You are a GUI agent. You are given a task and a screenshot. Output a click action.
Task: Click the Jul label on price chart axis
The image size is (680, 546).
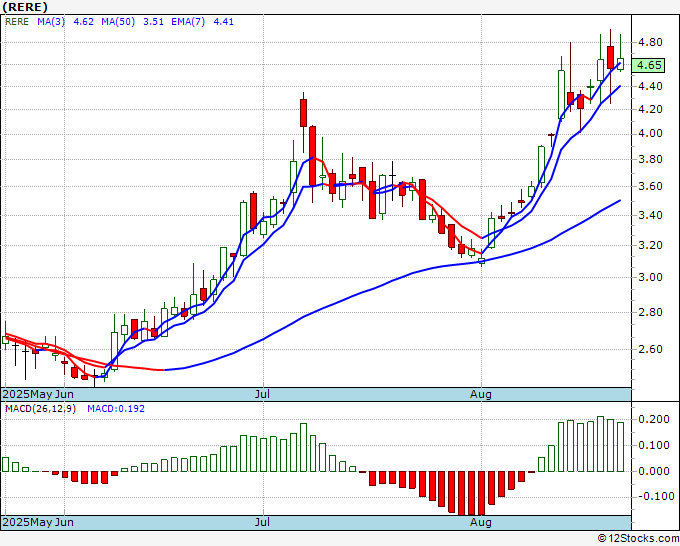(262, 394)
